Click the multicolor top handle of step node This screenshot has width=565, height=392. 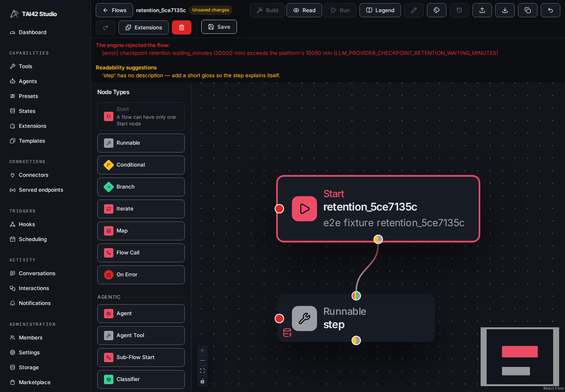coord(356,296)
